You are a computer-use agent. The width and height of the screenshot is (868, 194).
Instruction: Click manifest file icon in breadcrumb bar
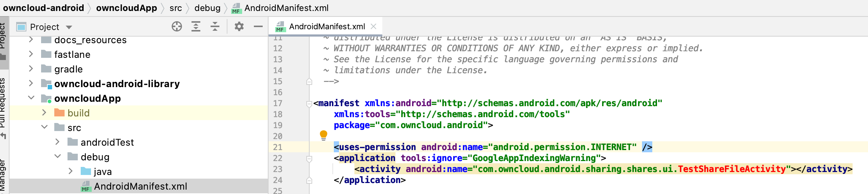pos(236,8)
